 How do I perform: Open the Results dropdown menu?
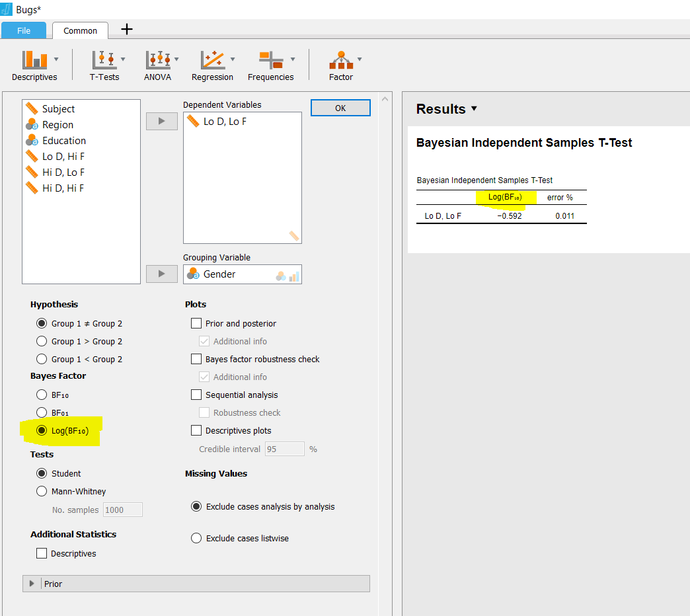[473, 109]
